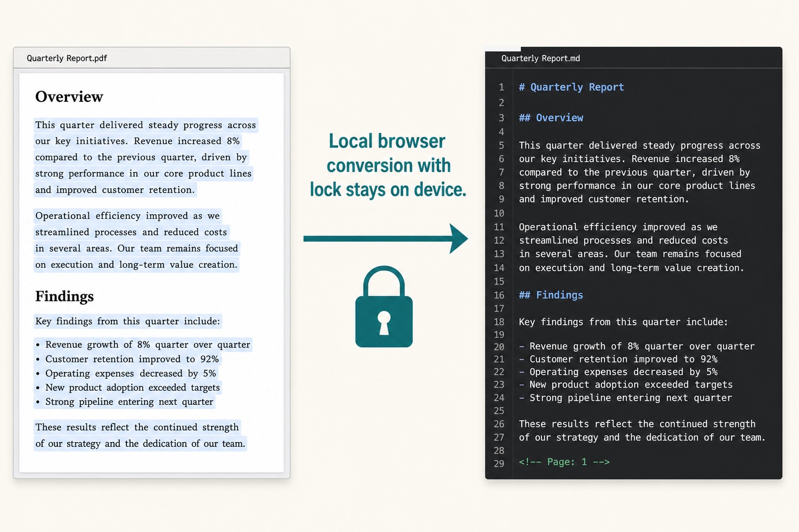799x532 pixels.
Task: Click PDF bullet 'Customer retention improved to 92%'
Action: point(132,359)
